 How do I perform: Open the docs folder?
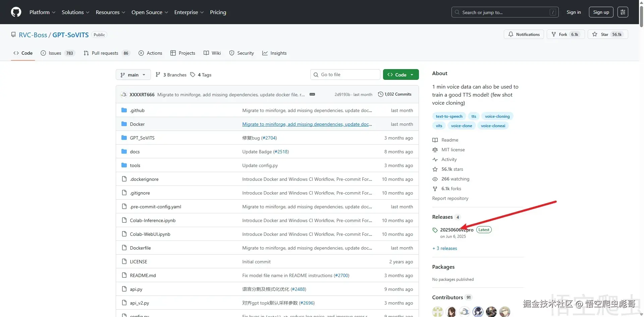click(135, 152)
